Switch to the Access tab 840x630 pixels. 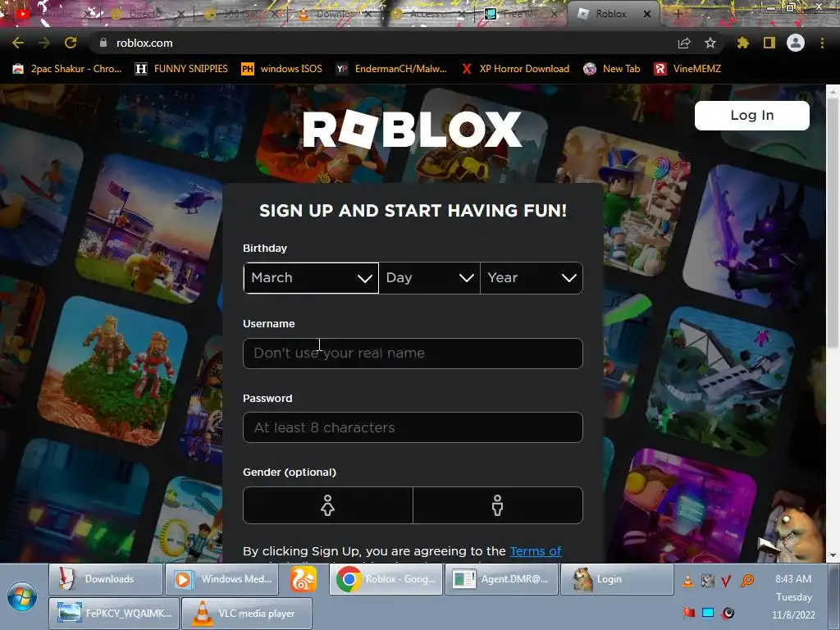[x=428, y=14]
